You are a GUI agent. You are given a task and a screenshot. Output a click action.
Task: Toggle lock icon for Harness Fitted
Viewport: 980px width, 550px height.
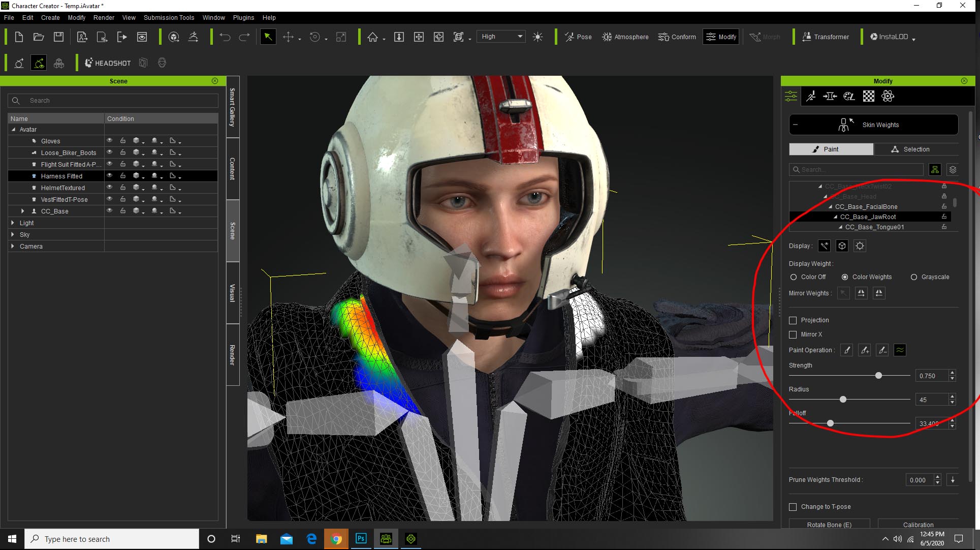click(x=123, y=176)
